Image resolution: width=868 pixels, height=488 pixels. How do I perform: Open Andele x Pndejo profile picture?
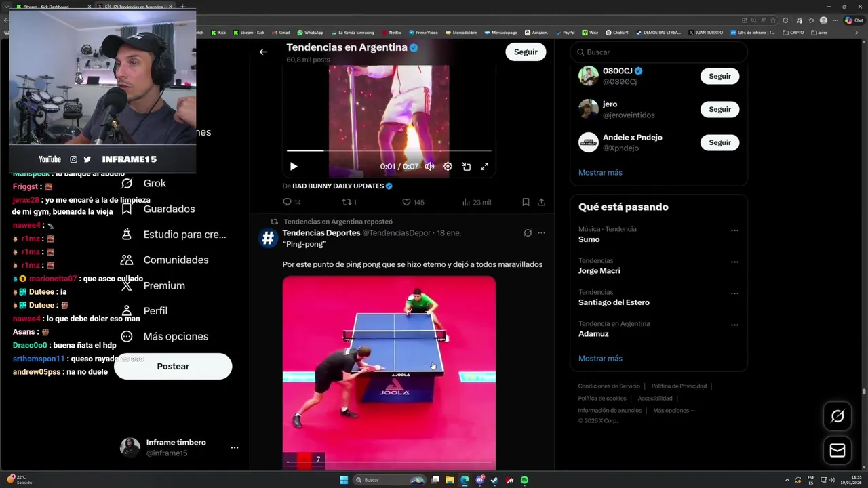pos(588,142)
